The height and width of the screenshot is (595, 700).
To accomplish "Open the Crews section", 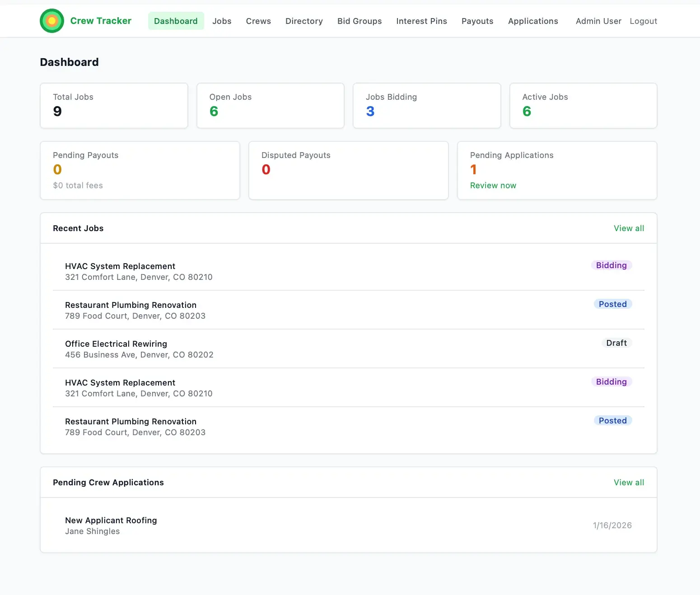I will 258,21.
